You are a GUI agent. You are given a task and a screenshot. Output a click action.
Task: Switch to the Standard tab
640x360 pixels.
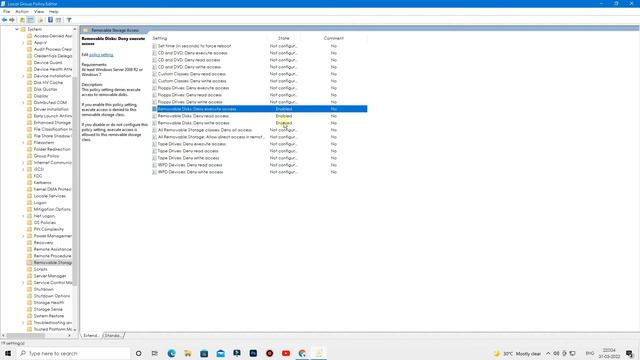tap(113, 336)
